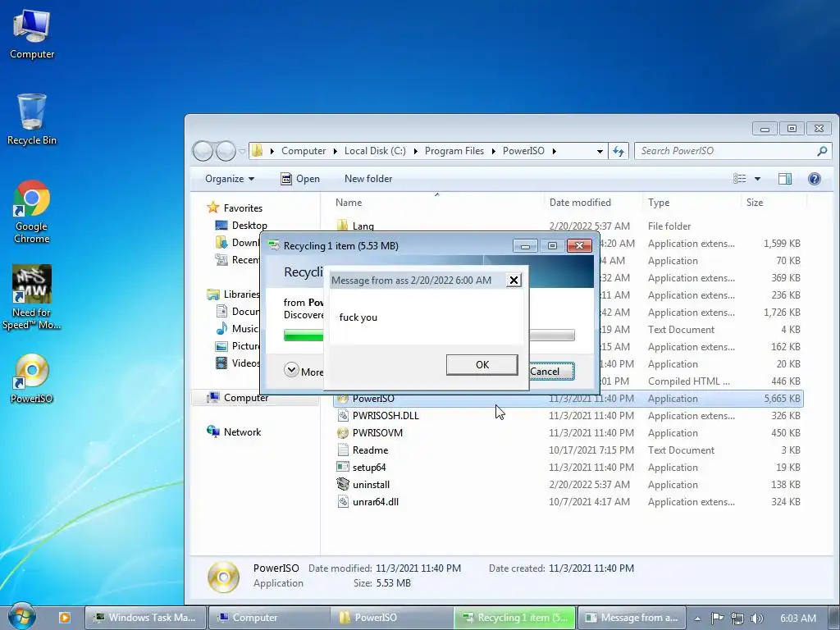Click the taskbar clock showing 6:03 AM
Screen dimensions: 840x630
click(x=797, y=619)
